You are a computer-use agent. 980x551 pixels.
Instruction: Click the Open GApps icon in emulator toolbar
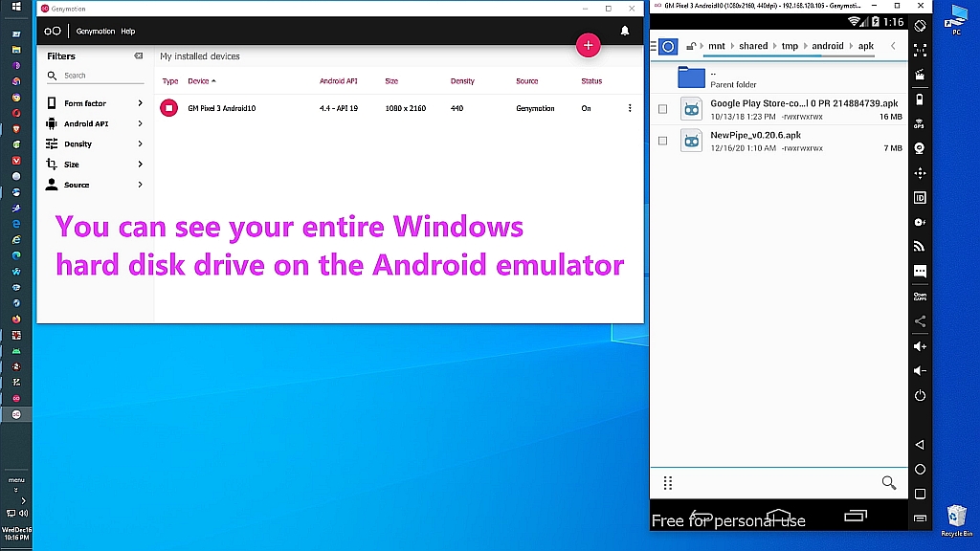(920, 297)
